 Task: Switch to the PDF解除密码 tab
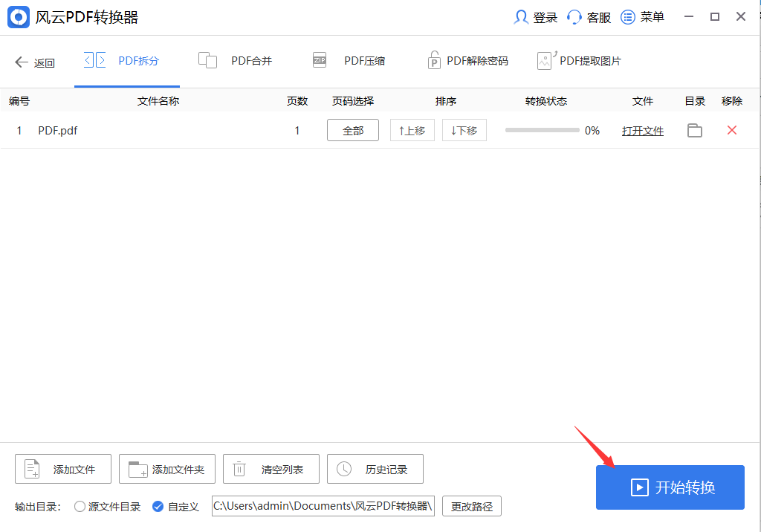click(x=468, y=61)
